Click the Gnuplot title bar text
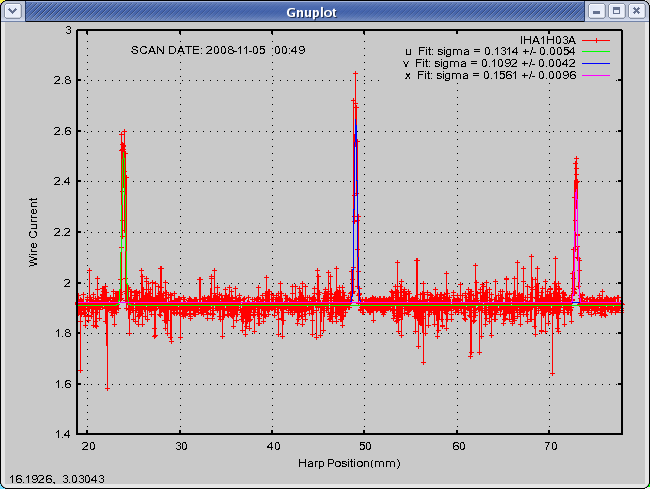650x489 pixels. click(311, 12)
